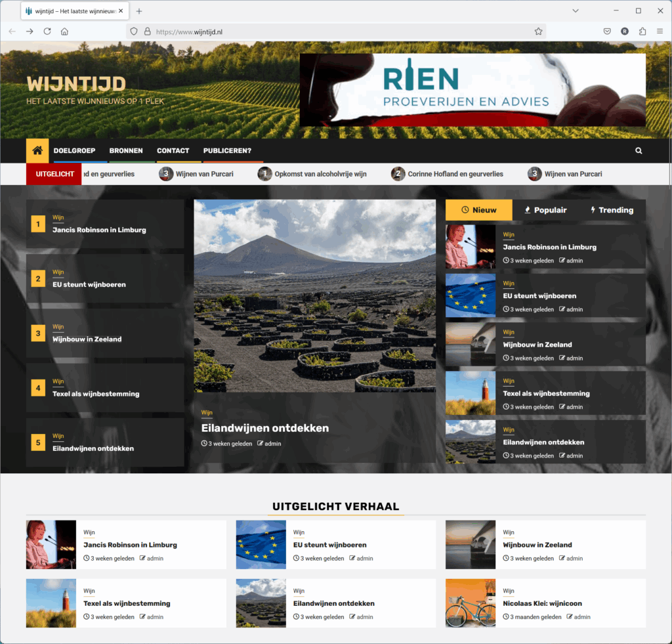672x644 pixels.
Task: Open the Doelgroep menu item
Action: pos(74,150)
